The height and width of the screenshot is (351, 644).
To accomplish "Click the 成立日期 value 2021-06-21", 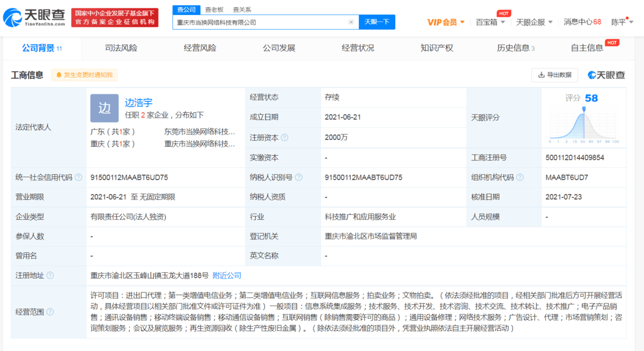I will [342, 117].
